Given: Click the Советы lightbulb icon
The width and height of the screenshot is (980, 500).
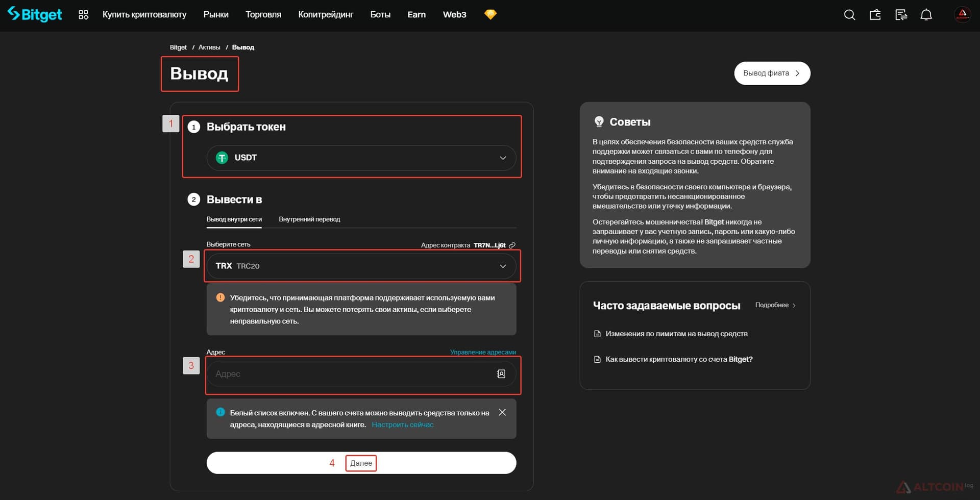Looking at the screenshot, I should click(x=599, y=122).
